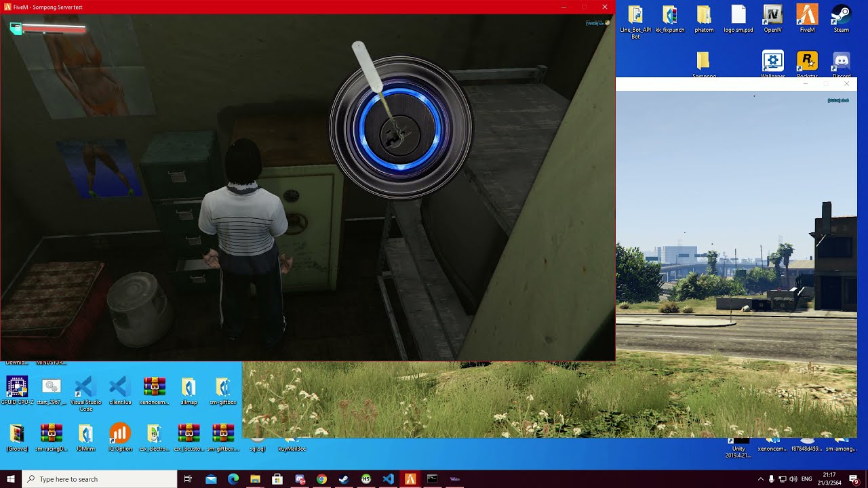The height and width of the screenshot is (488, 868).
Task: Close the second game window on right
Action: tap(846, 84)
